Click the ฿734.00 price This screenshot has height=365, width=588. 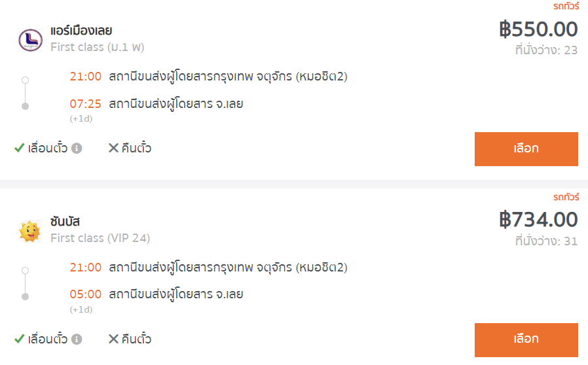click(538, 220)
